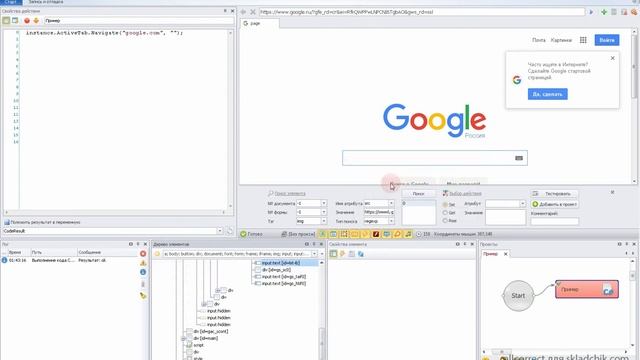Click the dashed selection icon in yellow status toolbar

[344, 234]
